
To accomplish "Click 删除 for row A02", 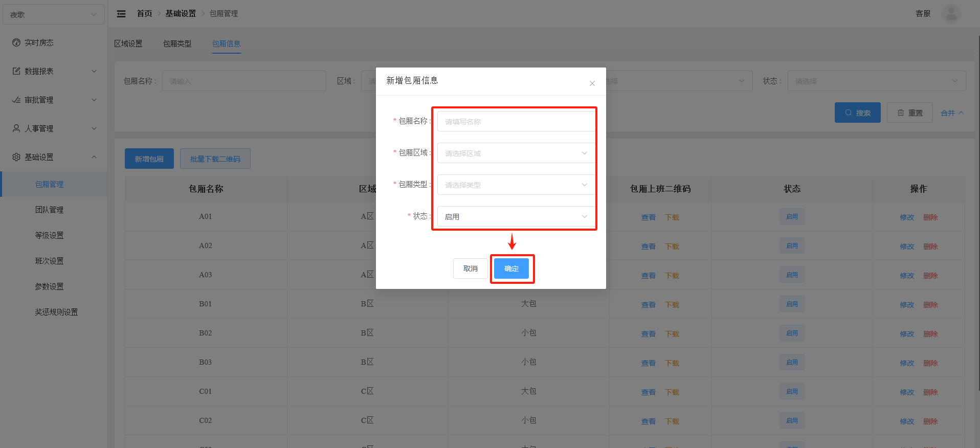I will click(x=930, y=247).
